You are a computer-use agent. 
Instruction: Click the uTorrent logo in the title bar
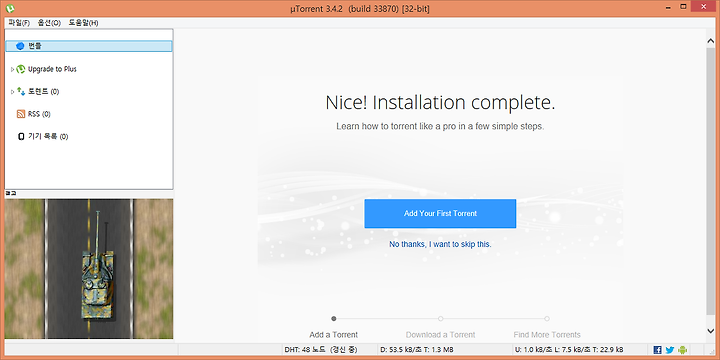coord(10,8)
